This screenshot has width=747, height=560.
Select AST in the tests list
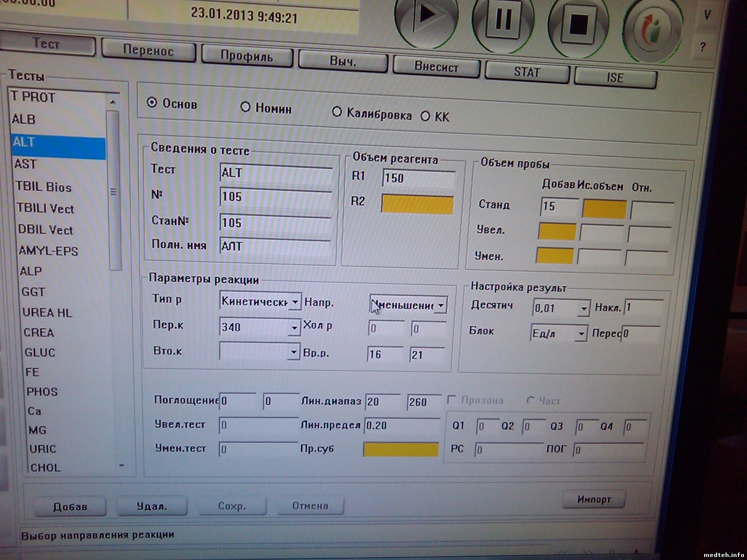tap(25, 164)
